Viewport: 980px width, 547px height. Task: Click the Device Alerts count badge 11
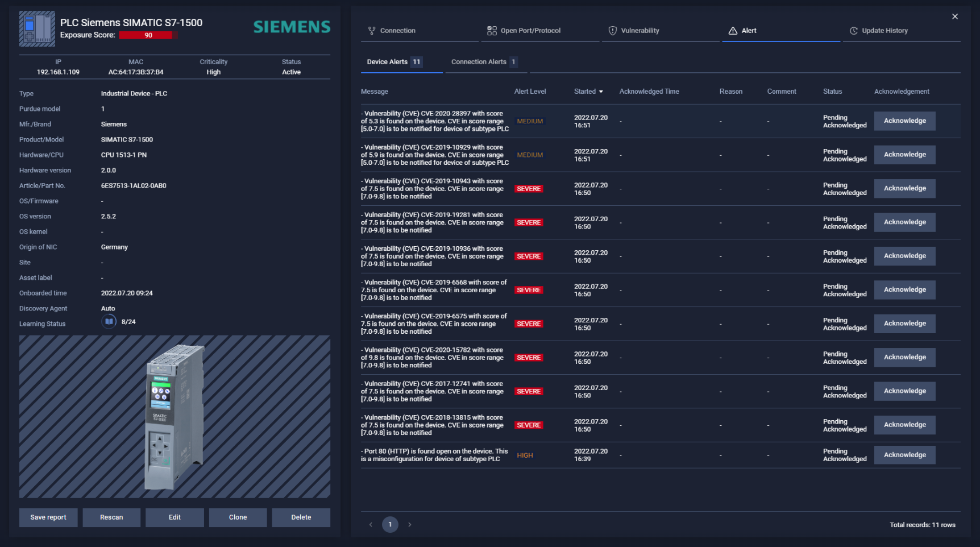(x=417, y=62)
